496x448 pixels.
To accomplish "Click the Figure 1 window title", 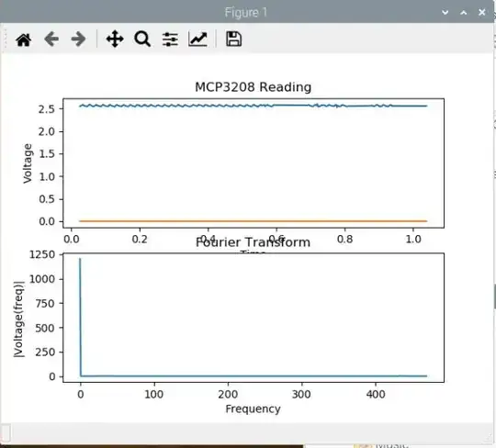I will tap(246, 13).
